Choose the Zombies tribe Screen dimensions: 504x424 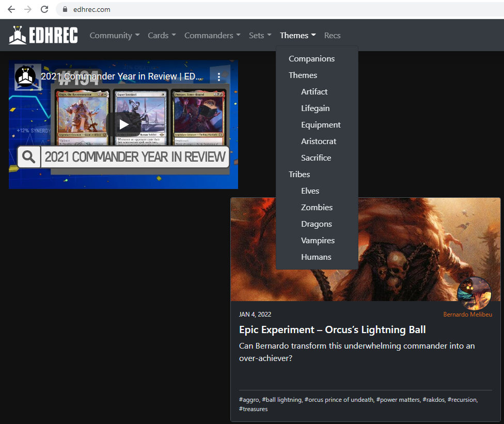coord(317,207)
